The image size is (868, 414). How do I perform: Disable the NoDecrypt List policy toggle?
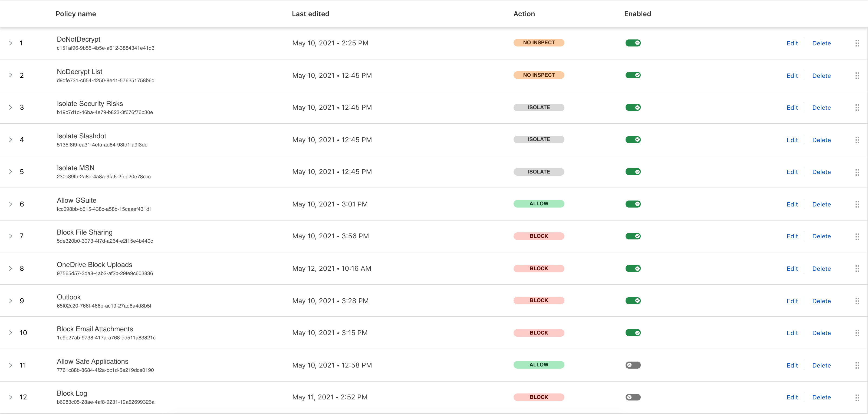point(633,75)
